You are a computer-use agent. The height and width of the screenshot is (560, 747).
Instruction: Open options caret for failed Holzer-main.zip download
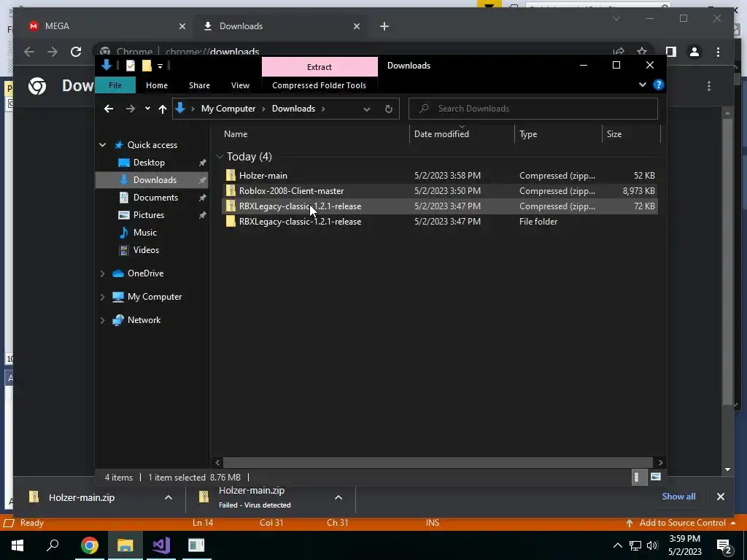coord(338,497)
